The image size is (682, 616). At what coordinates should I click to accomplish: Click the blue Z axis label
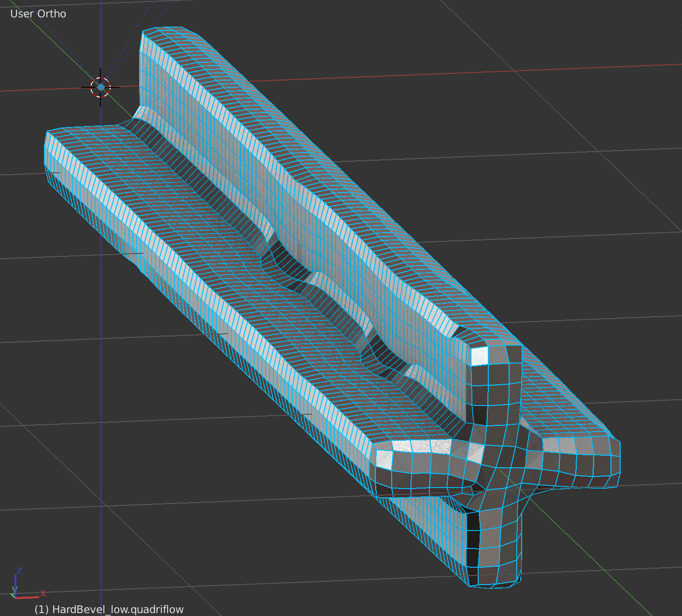pyautogui.click(x=19, y=571)
